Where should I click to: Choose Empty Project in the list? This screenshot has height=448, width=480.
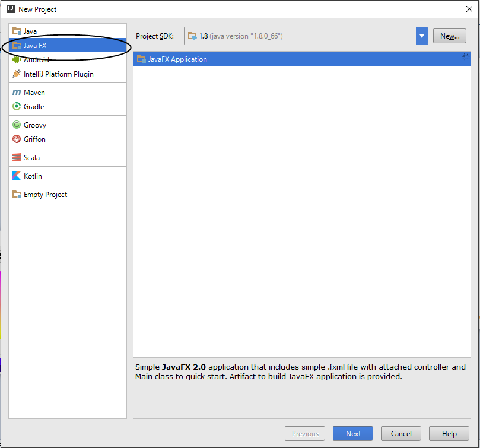pyautogui.click(x=68, y=194)
